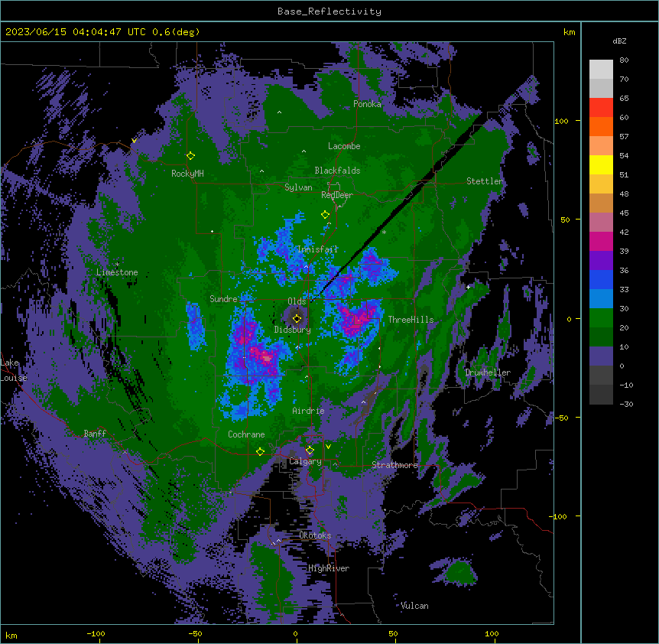Click the gold 48–51 dBZ legend swatch
Viewport: 659px width, 644px height.
click(601, 184)
